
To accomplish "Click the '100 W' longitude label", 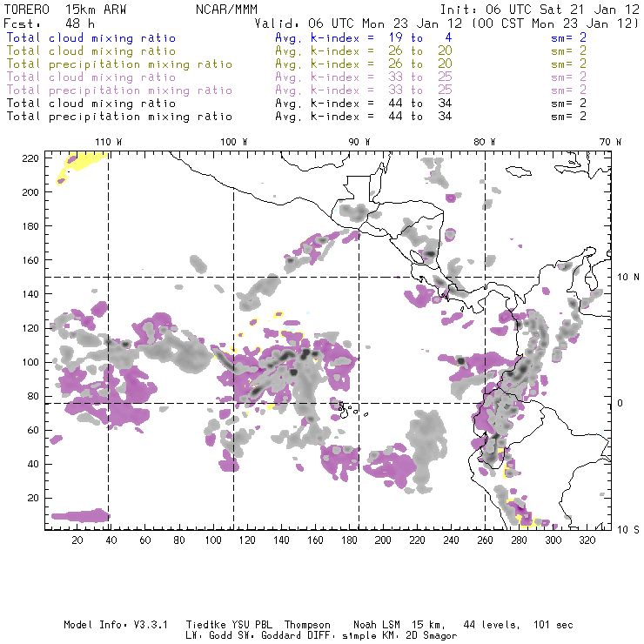I will coord(234,142).
